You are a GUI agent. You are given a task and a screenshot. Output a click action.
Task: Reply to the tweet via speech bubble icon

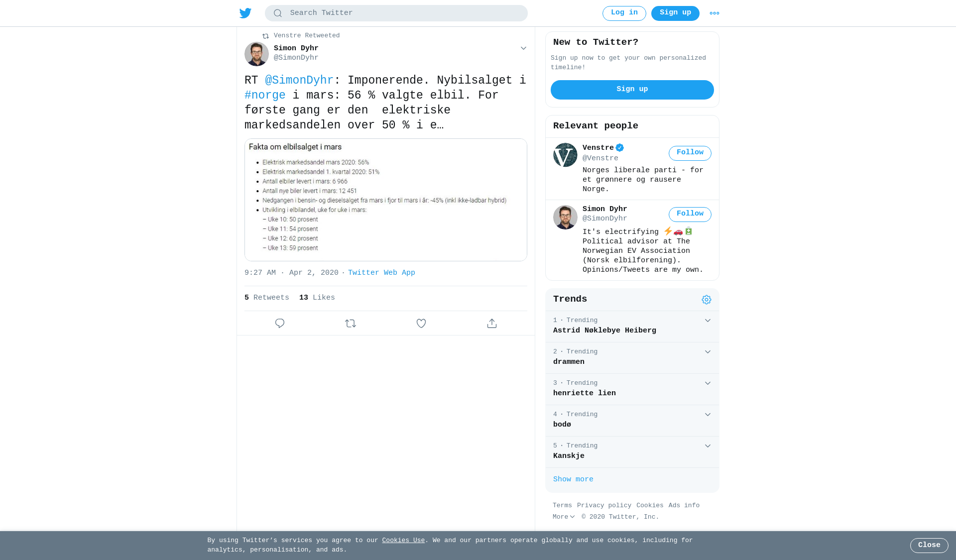(x=280, y=324)
